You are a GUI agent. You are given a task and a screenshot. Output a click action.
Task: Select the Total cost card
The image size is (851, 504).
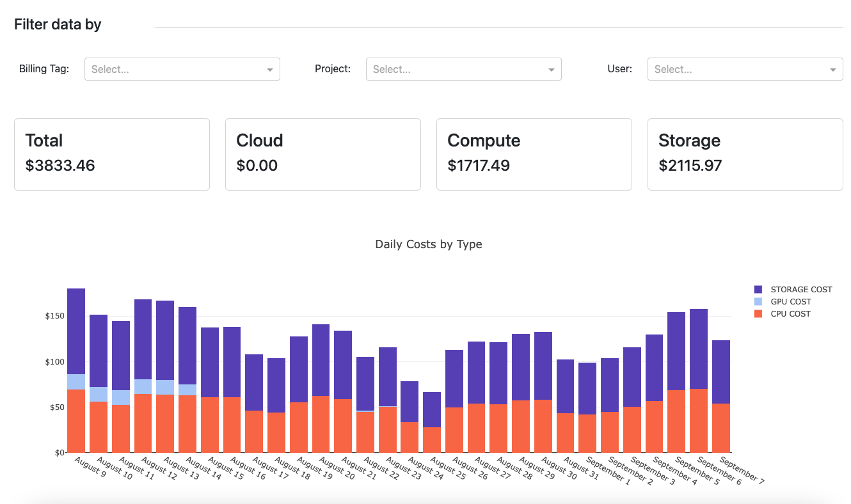(x=112, y=154)
